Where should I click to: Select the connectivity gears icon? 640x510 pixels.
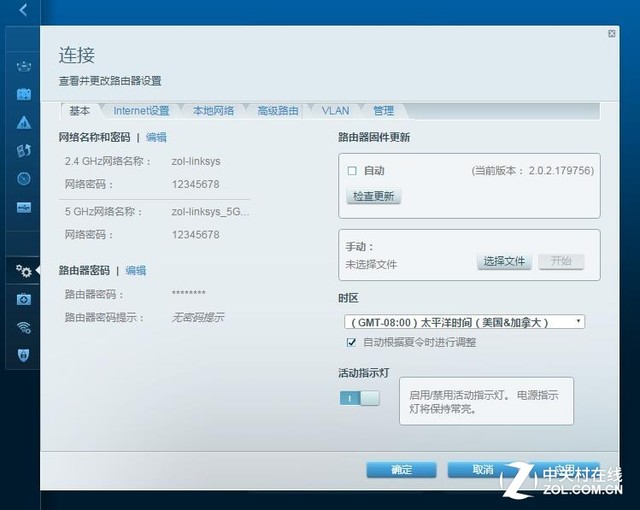click(24, 271)
